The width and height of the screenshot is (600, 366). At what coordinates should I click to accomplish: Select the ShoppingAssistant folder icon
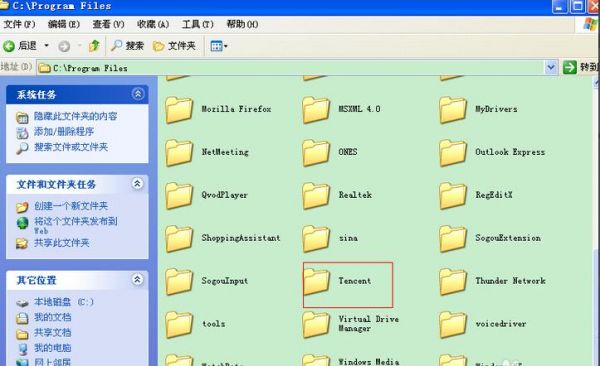coord(179,239)
